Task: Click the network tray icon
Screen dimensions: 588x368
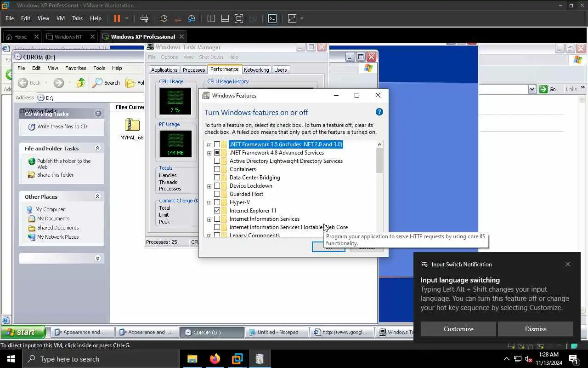Action: tap(517, 359)
